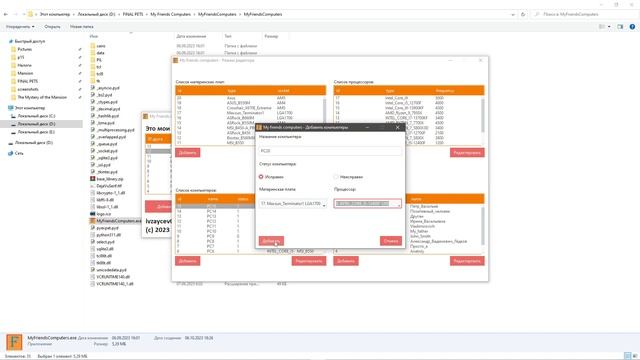Screen dimensions: 640x360
Task: Sort by the Дата изменения column
Action: coord(191,36)
